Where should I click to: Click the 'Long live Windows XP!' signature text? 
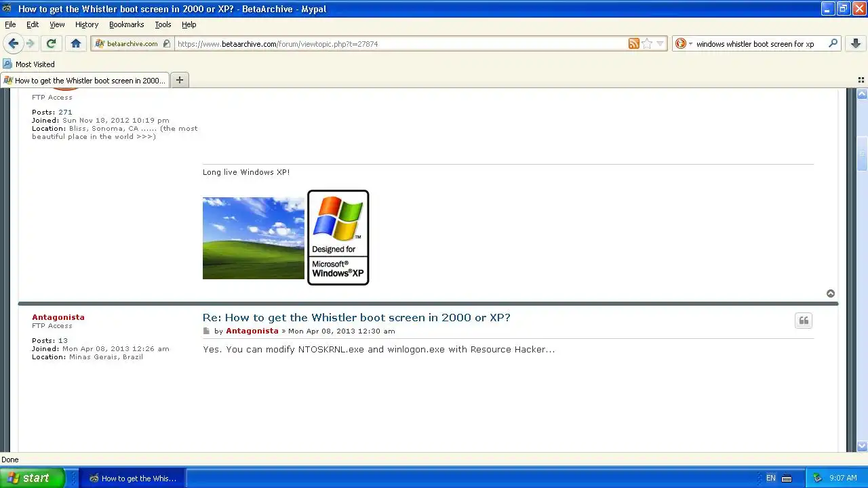(246, 172)
